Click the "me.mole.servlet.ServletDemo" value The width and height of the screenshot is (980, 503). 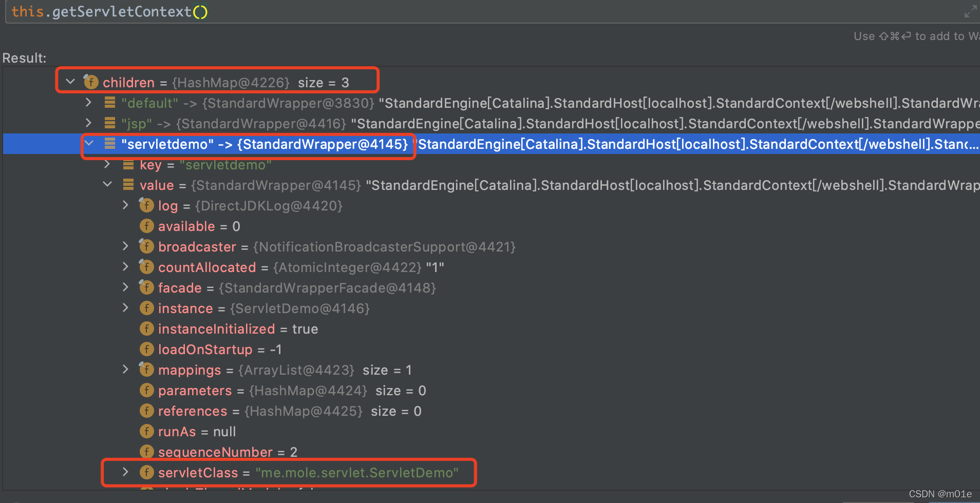pyautogui.click(x=357, y=472)
